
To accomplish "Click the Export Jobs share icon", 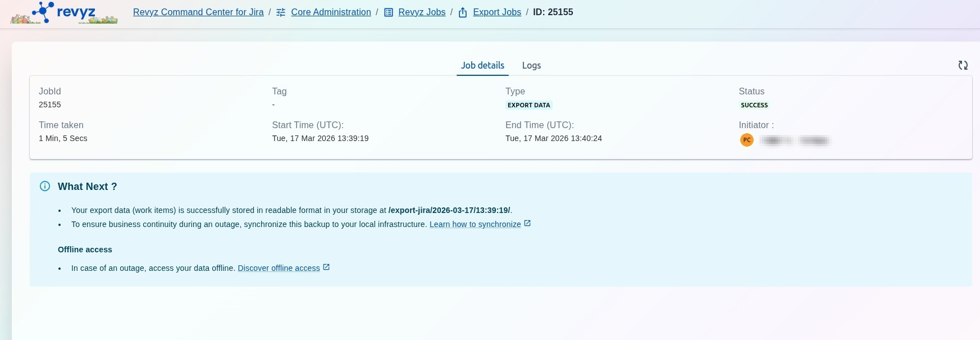I will click(463, 12).
